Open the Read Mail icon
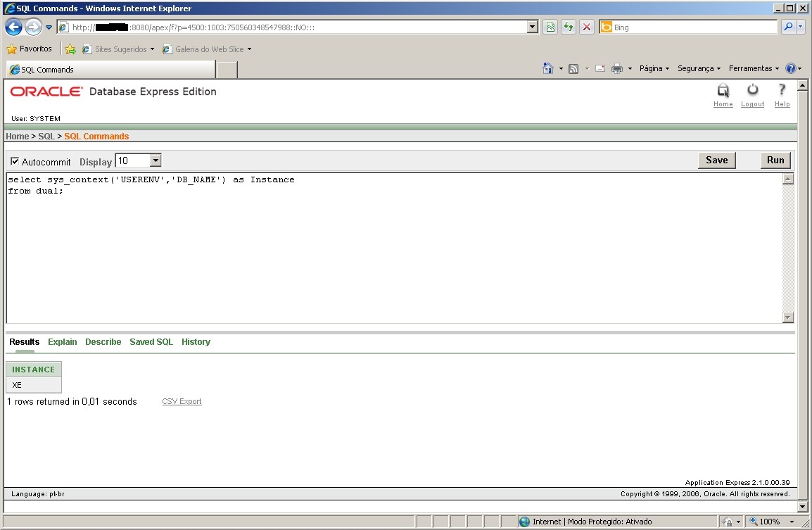Screen dimensions: 812x530 point(600,68)
